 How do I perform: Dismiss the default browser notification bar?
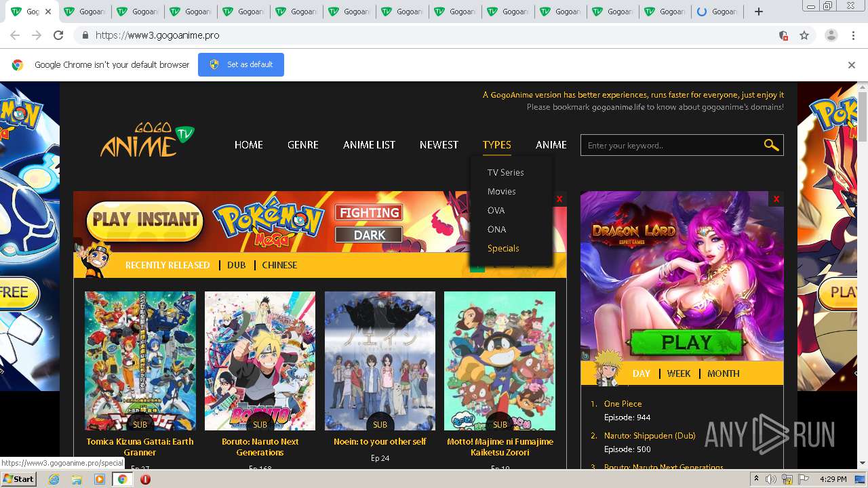click(x=852, y=65)
